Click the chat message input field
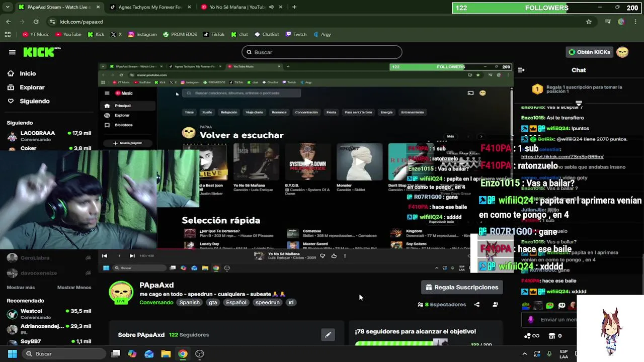 tap(557, 319)
